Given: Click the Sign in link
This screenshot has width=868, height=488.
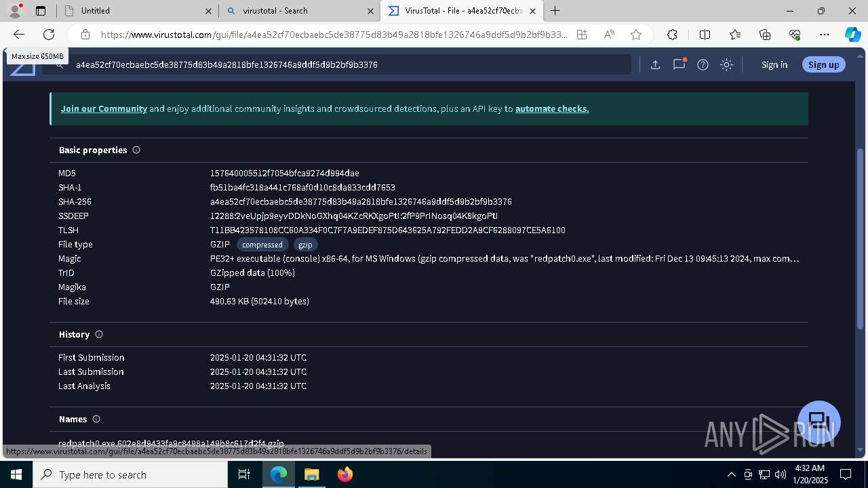Looking at the screenshot, I should [774, 64].
